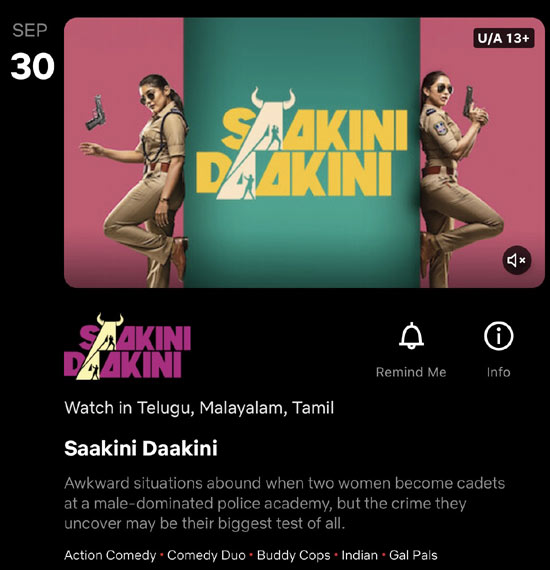Tap the Watch in Telugu, Malayalam, Tamil text
Screen dimensions: 550x570
[199, 408]
